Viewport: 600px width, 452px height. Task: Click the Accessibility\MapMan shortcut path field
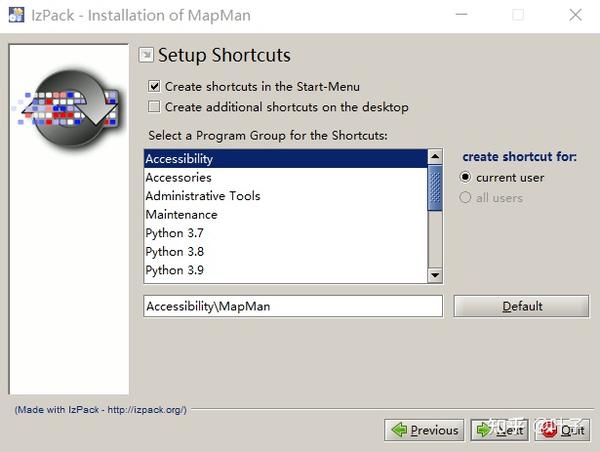[292, 306]
